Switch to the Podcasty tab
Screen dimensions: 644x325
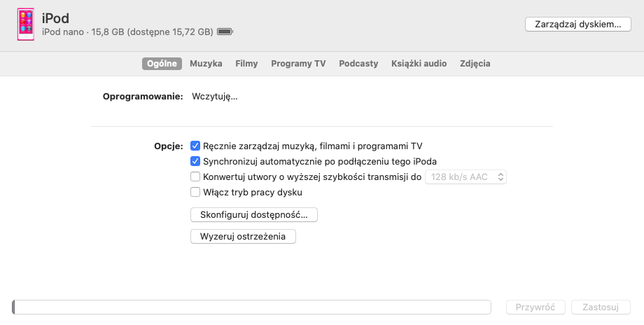click(358, 64)
